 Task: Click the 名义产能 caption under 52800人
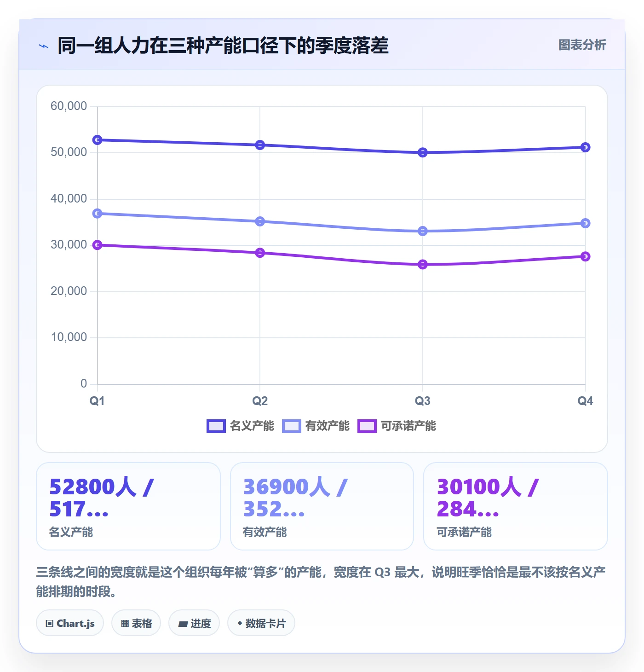tap(71, 533)
